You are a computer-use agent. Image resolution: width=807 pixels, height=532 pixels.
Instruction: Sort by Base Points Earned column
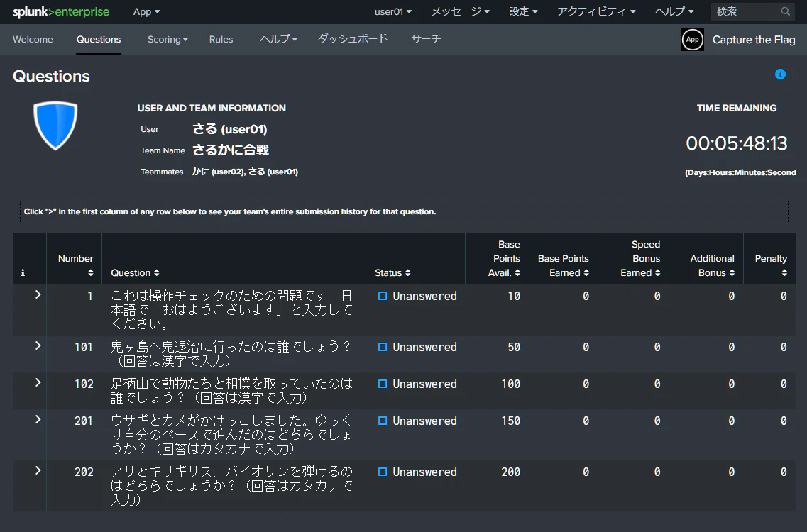tap(563, 265)
